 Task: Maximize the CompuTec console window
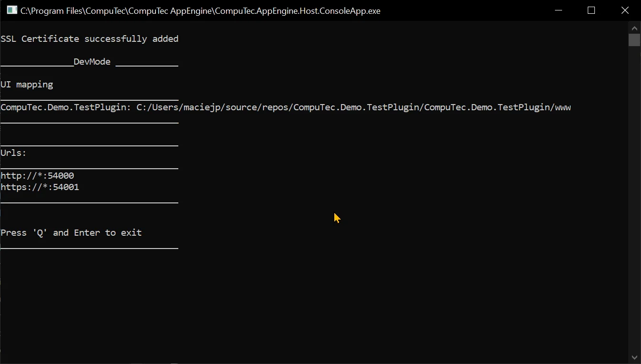click(591, 10)
